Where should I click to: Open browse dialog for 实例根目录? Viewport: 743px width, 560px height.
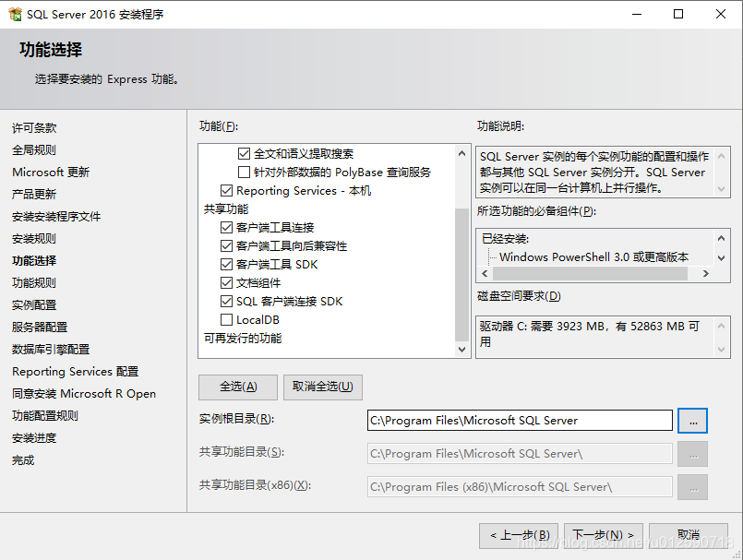(692, 420)
